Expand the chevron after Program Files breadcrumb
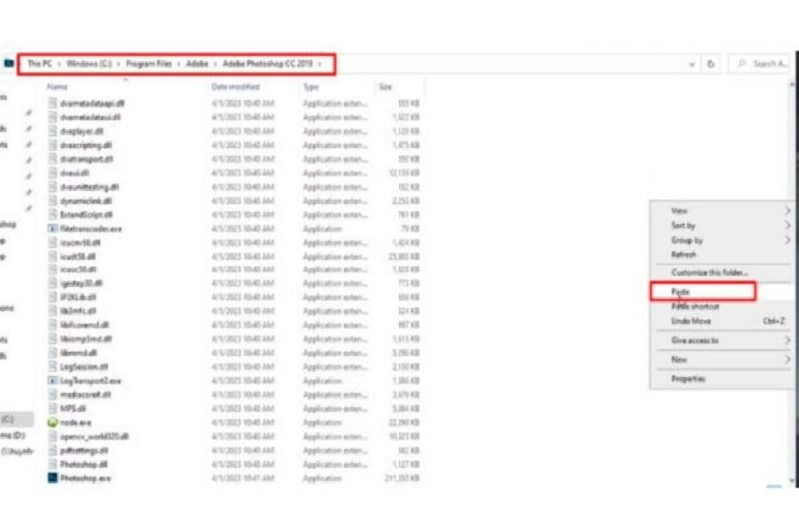This screenshot has width=799, height=532. click(x=179, y=64)
